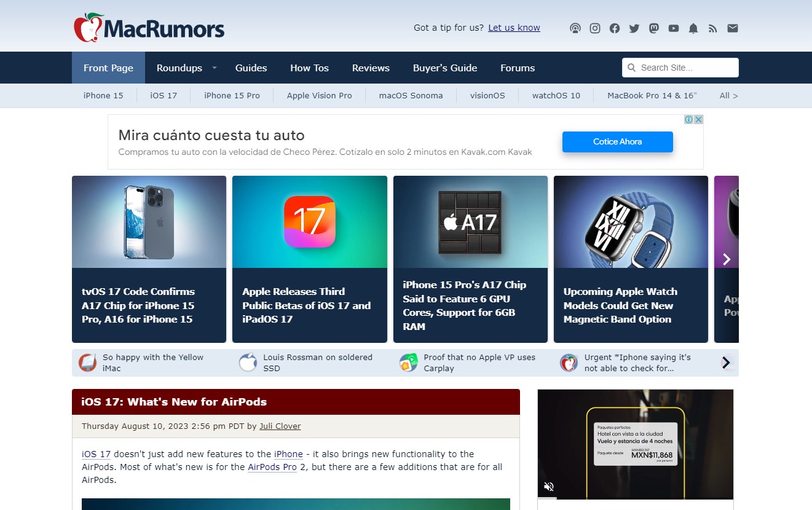
Task: Click the 'Let us know' tip link
Action: pyautogui.click(x=514, y=28)
